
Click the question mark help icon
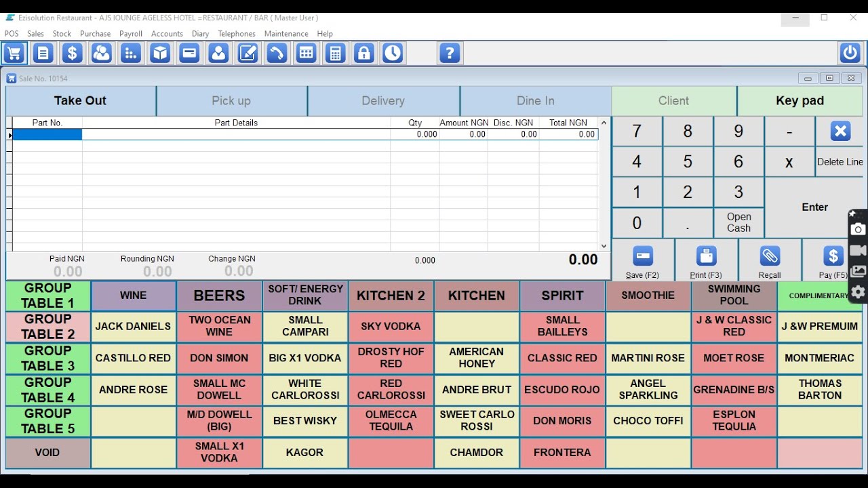click(450, 53)
